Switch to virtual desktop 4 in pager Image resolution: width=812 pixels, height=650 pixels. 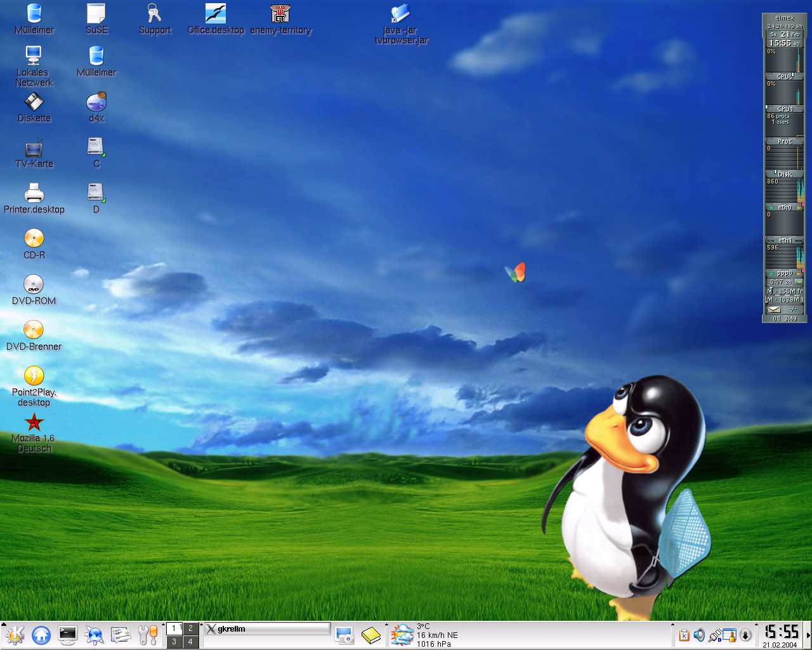click(190, 642)
